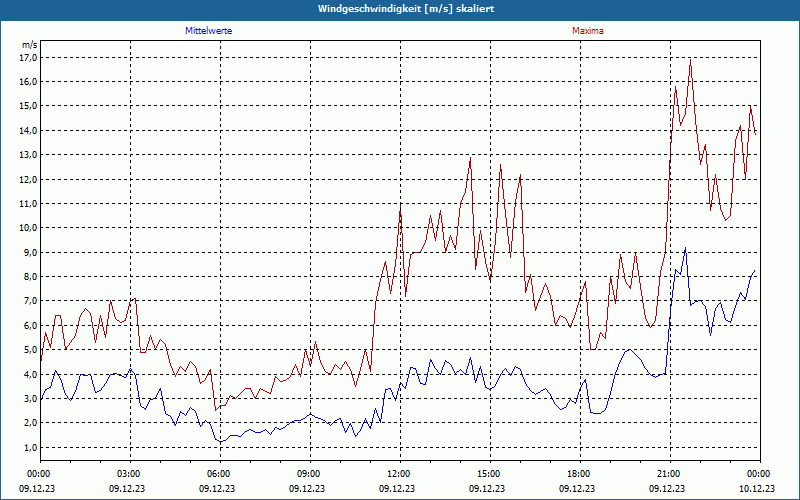The image size is (800, 500).
Task: Select the red Maxima legend label
Action: [x=587, y=31]
